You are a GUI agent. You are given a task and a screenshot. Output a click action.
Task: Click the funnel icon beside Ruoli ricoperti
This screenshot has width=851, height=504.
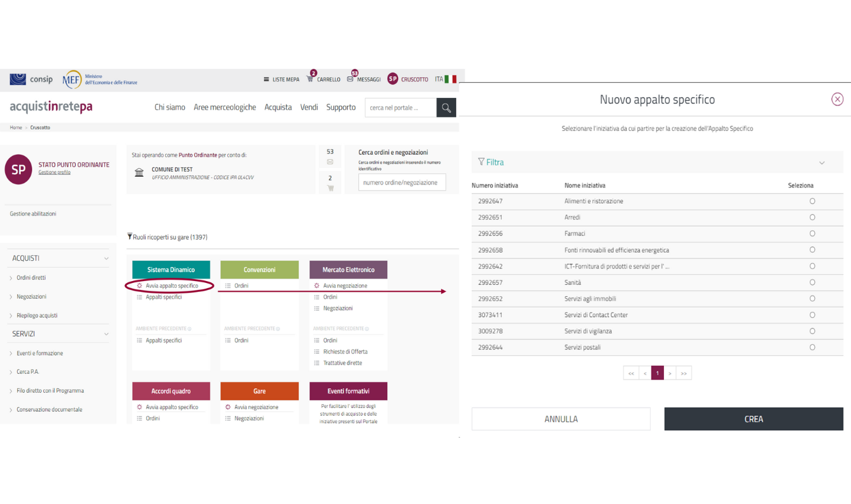point(130,237)
